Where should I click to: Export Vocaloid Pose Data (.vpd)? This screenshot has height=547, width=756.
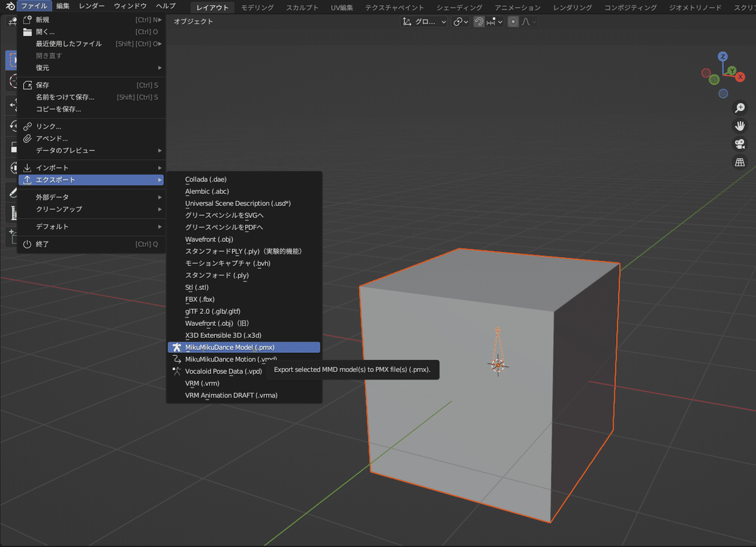[x=244, y=371]
